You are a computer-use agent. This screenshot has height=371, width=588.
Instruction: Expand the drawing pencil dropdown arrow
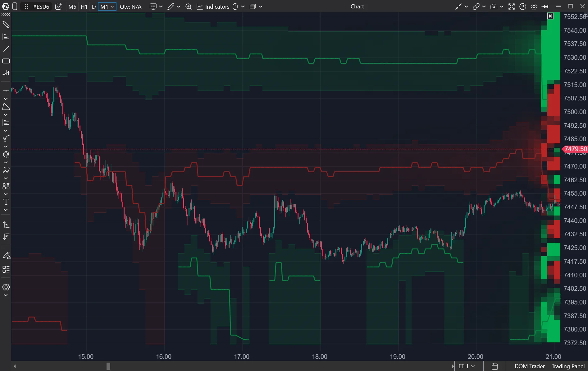[179, 7]
